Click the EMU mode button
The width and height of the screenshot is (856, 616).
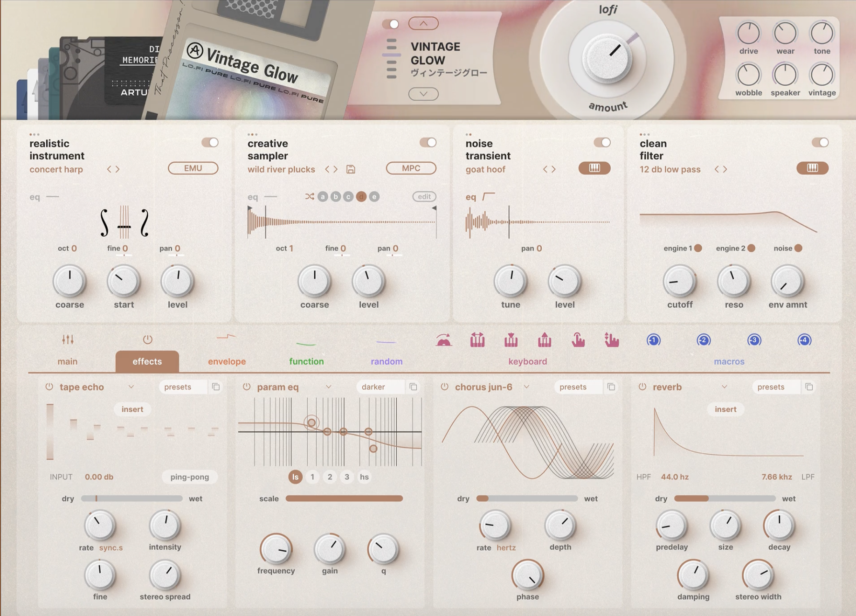pos(193,168)
